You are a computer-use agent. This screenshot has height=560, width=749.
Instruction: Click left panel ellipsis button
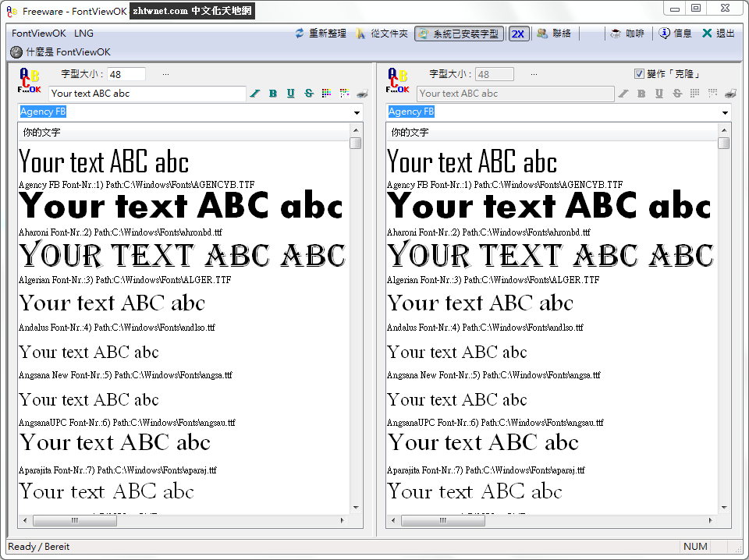(165, 74)
